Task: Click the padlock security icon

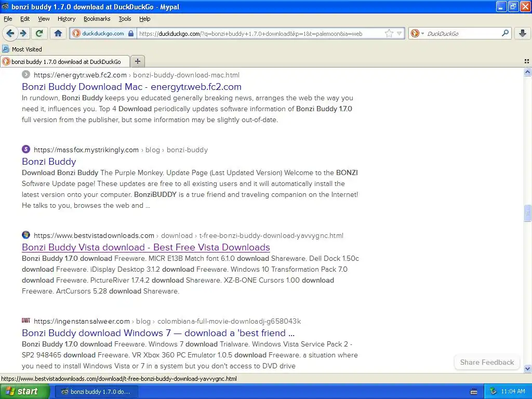Action: pyautogui.click(x=131, y=33)
